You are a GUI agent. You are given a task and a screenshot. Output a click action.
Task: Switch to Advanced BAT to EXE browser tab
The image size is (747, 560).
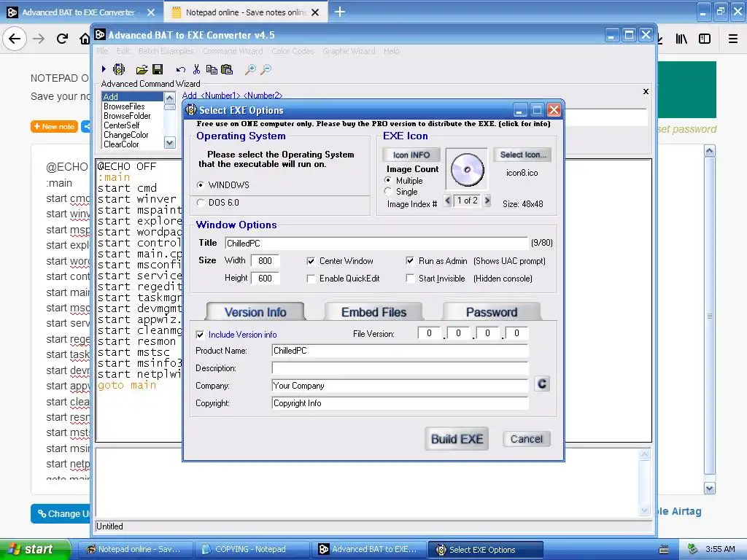click(x=79, y=12)
